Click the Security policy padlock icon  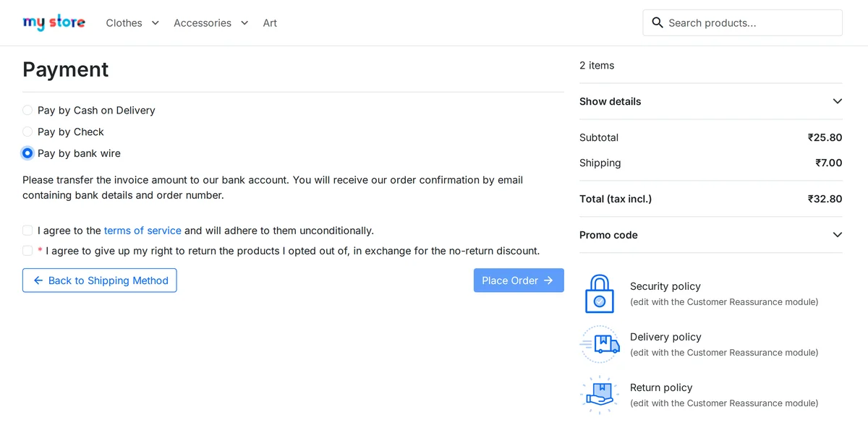tap(600, 293)
